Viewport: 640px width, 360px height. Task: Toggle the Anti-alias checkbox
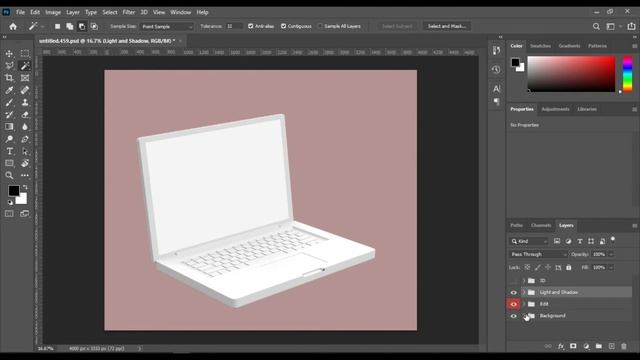tap(251, 26)
